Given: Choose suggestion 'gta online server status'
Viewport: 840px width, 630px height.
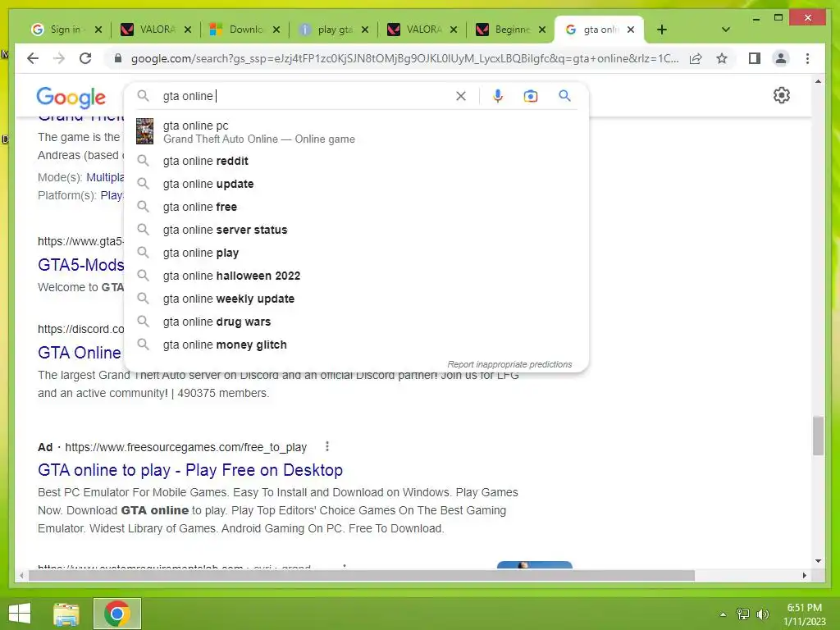Looking at the screenshot, I should [356, 230].
